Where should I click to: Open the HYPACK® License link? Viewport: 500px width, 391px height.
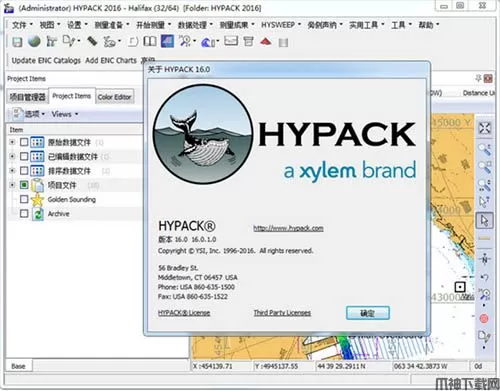(x=184, y=313)
